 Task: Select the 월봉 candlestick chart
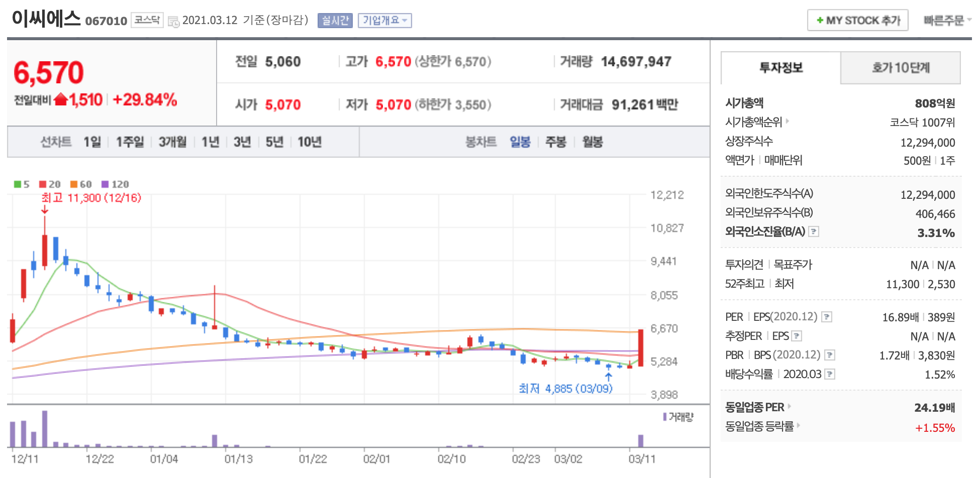click(x=593, y=142)
